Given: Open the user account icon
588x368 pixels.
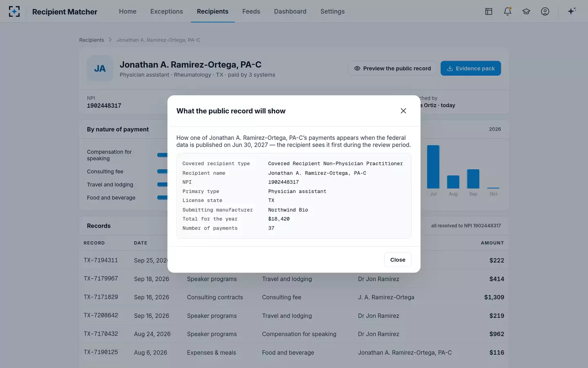Looking at the screenshot, I should (x=545, y=11).
